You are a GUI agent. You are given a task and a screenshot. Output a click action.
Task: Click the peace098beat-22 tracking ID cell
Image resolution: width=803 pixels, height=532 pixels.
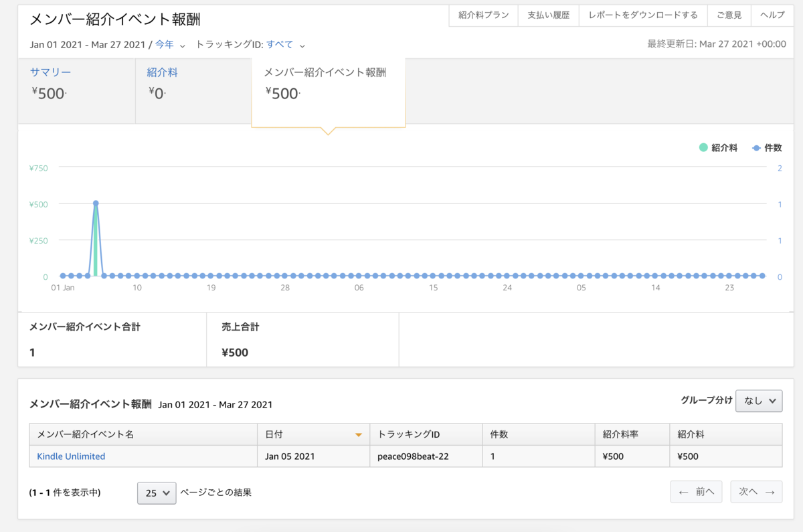426,456
